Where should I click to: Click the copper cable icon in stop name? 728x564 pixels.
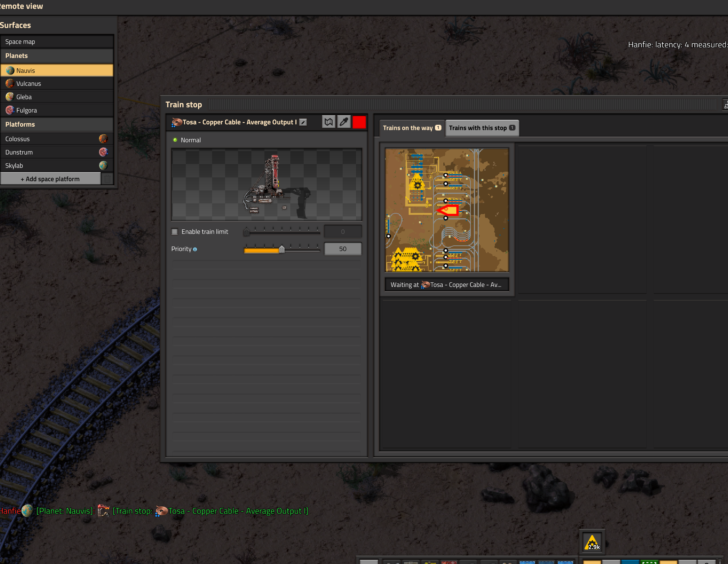177,122
